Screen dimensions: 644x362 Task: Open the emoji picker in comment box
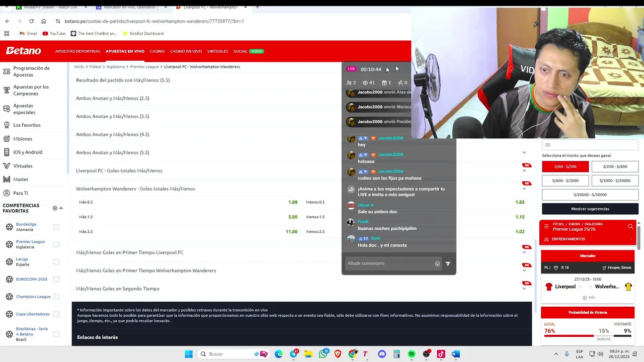[x=437, y=263]
